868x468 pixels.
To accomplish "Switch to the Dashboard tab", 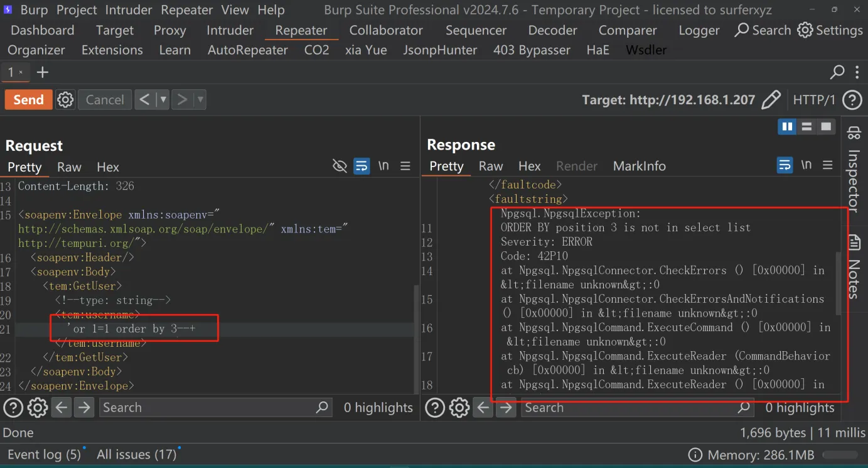I will [x=43, y=30].
